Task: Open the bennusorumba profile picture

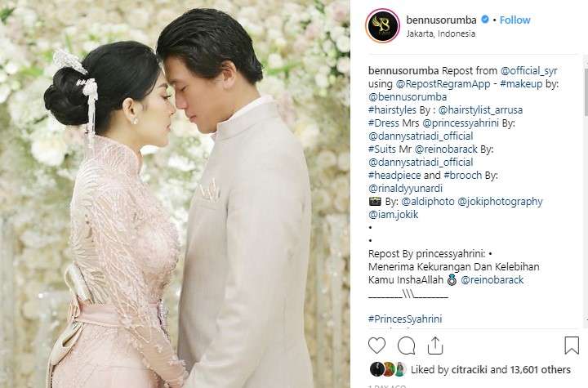Action: click(382, 25)
